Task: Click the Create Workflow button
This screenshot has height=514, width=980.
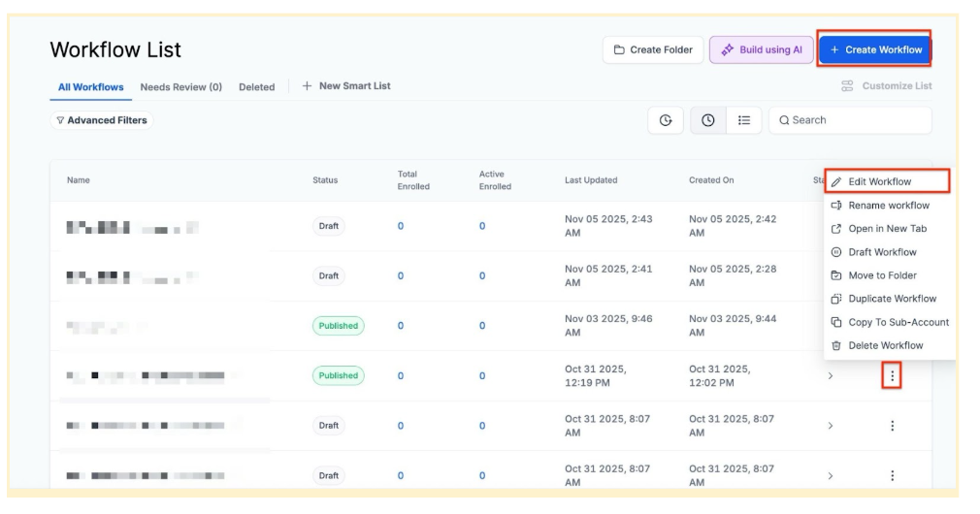Action: click(x=874, y=49)
